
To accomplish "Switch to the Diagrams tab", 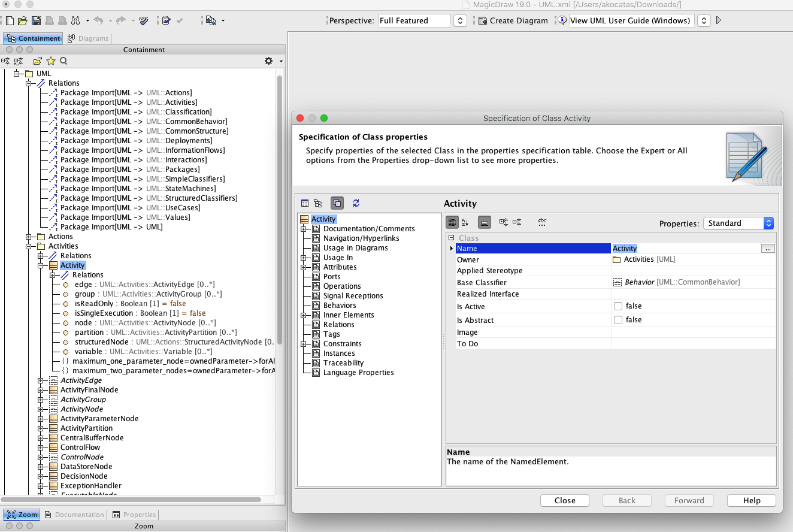I will tap(89, 38).
